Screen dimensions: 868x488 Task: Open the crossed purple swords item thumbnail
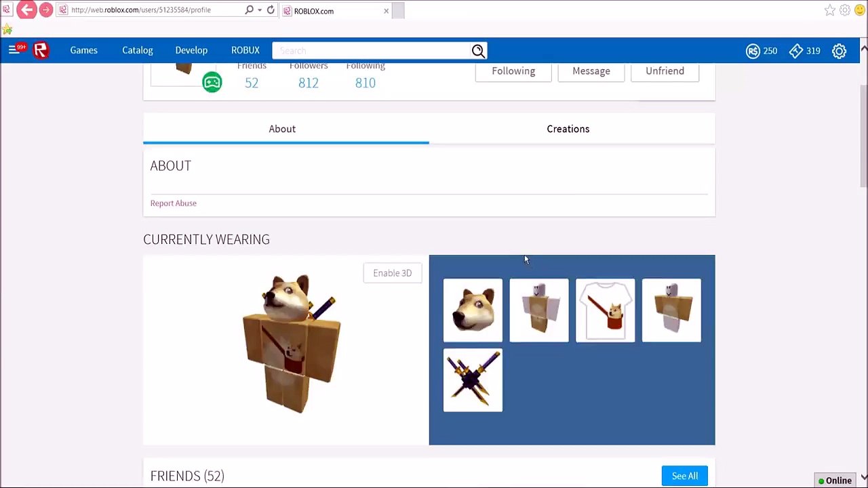click(473, 380)
